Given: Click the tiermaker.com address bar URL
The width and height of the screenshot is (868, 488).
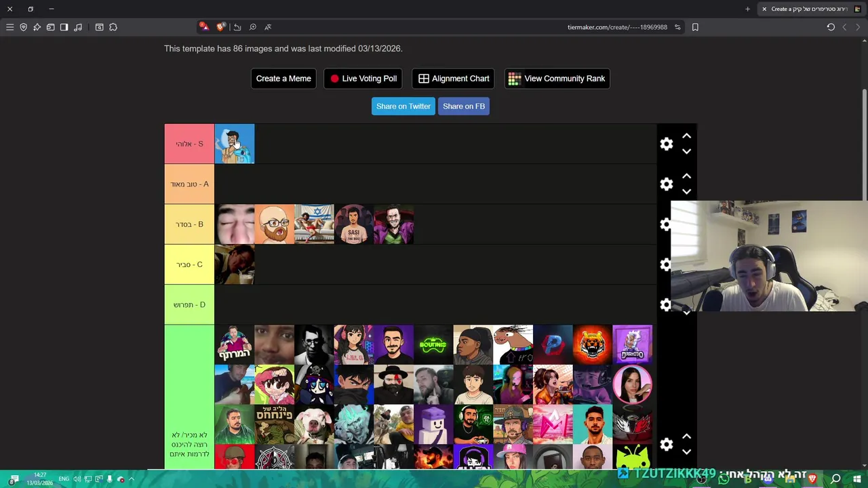Looking at the screenshot, I should (617, 27).
